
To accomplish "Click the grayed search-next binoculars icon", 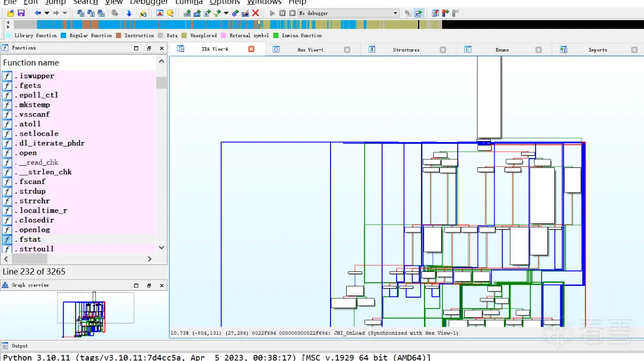I will [x=115, y=13].
